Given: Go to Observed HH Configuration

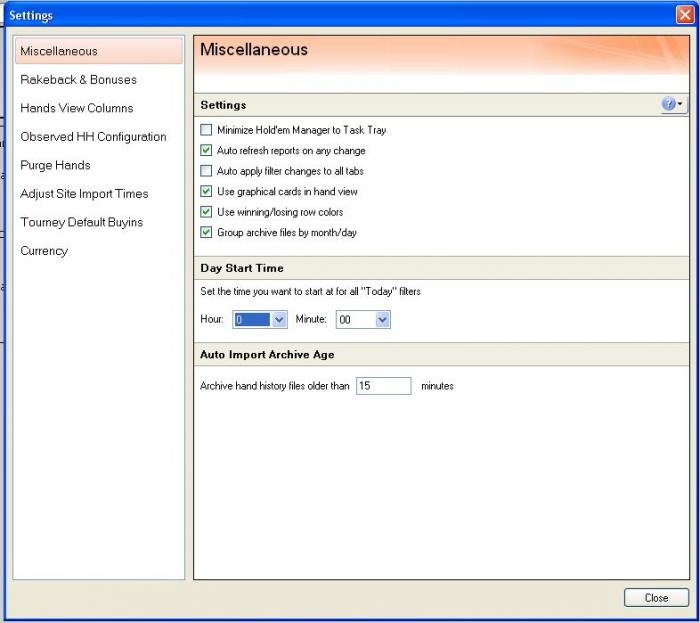Looking at the screenshot, I should 93,137.
